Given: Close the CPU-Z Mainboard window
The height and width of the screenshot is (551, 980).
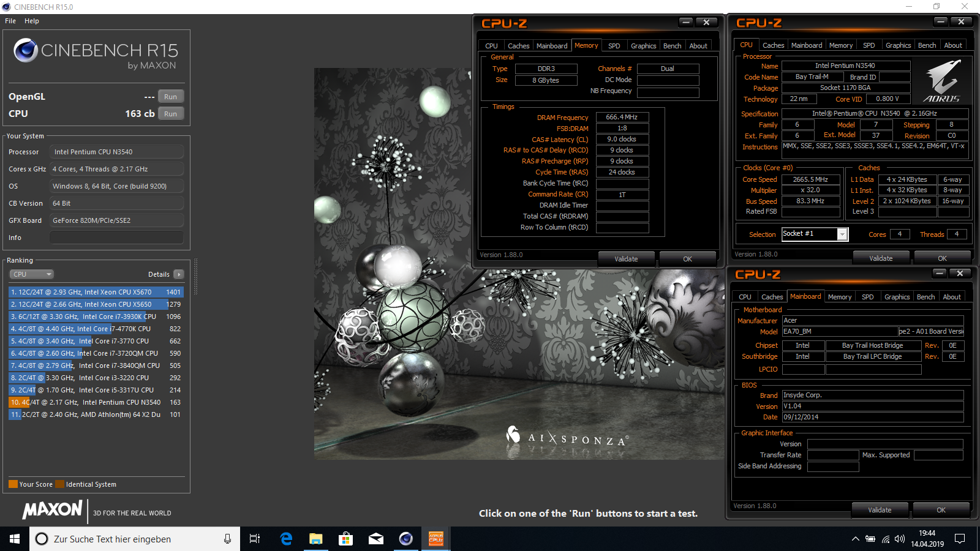Looking at the screenshot, I should point(960,274).
